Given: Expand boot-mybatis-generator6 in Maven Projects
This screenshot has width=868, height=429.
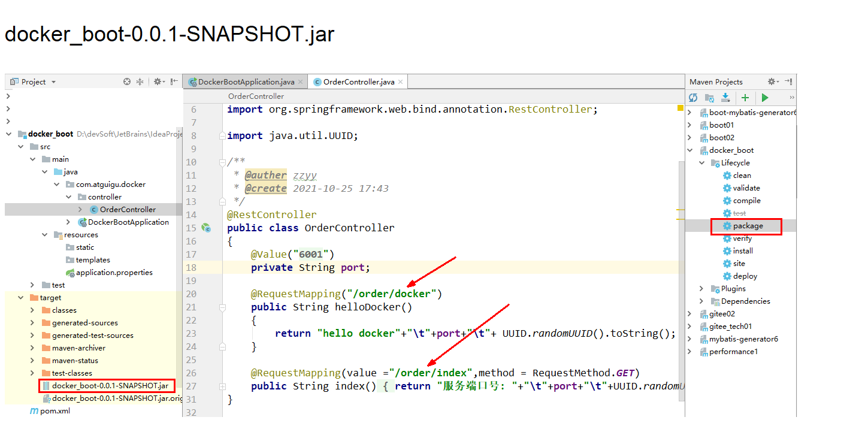Looking at the screenshot, I should tap(689, 113).
